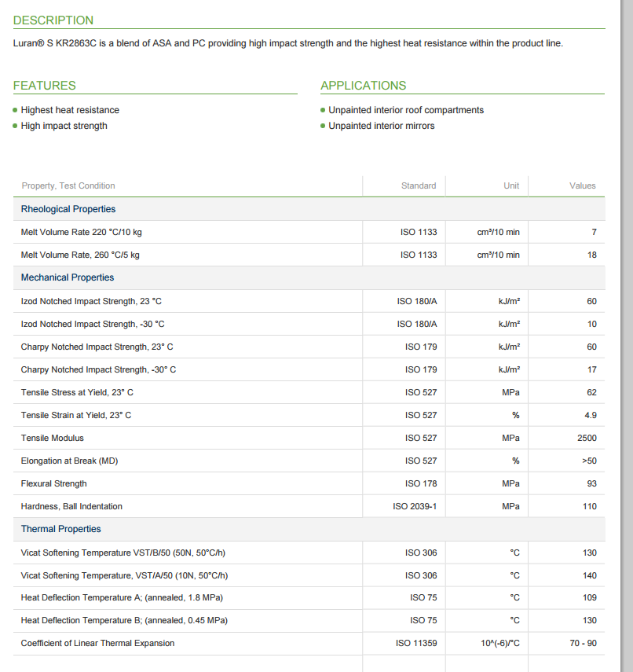633x672 pixels.
Task: Click Melt Volume Rate 220 °C/10 kg label
Action: (x=82, y=232)
